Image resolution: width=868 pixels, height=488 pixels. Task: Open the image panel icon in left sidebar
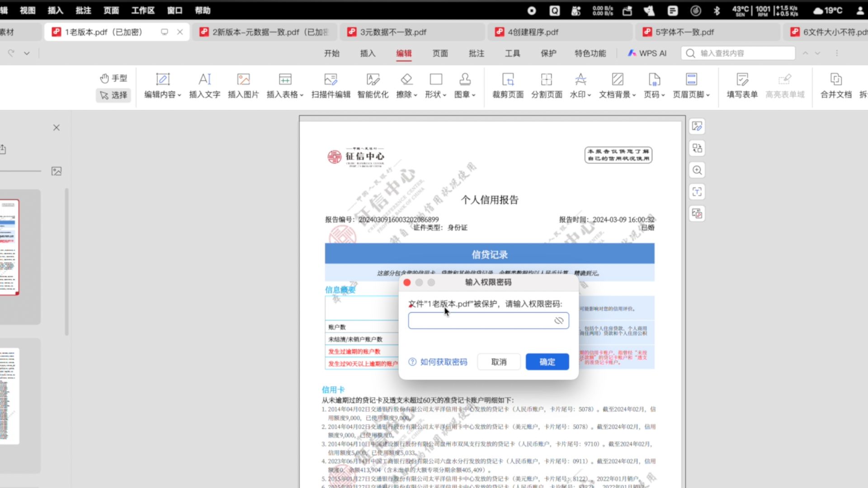click(57, 171)
